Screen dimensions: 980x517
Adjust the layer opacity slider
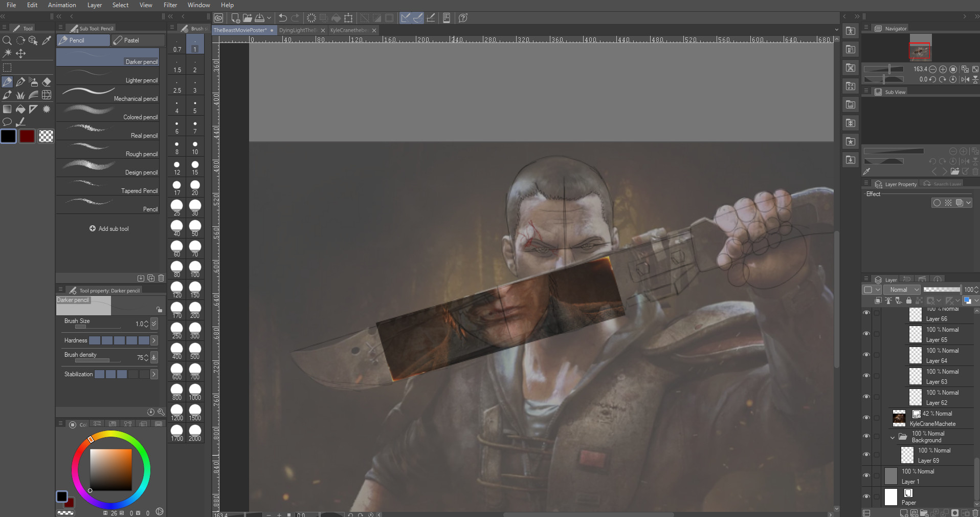tap(942, 290)
